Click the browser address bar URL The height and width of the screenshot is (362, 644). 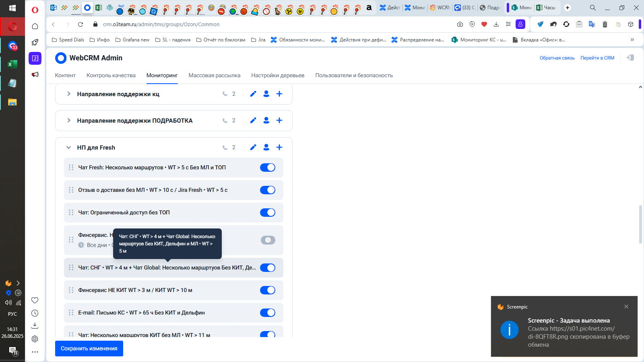(161, 24)
